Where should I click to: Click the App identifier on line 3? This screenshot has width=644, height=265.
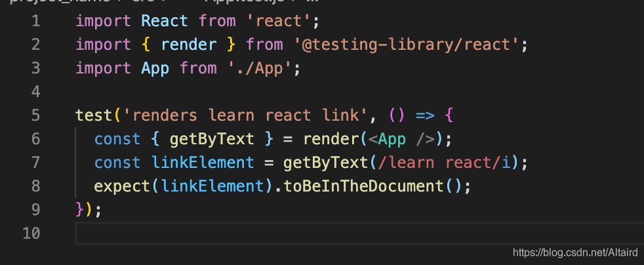coord(155,68)
